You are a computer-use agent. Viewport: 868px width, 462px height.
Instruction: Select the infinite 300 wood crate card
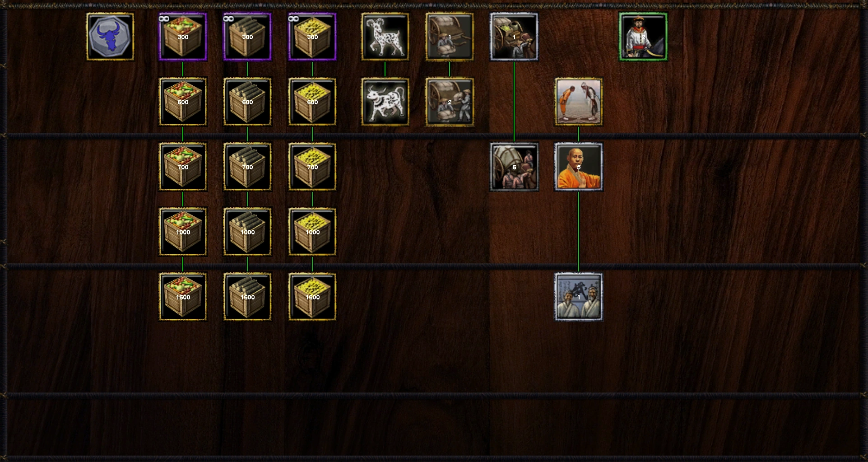[x=247, y=37]
